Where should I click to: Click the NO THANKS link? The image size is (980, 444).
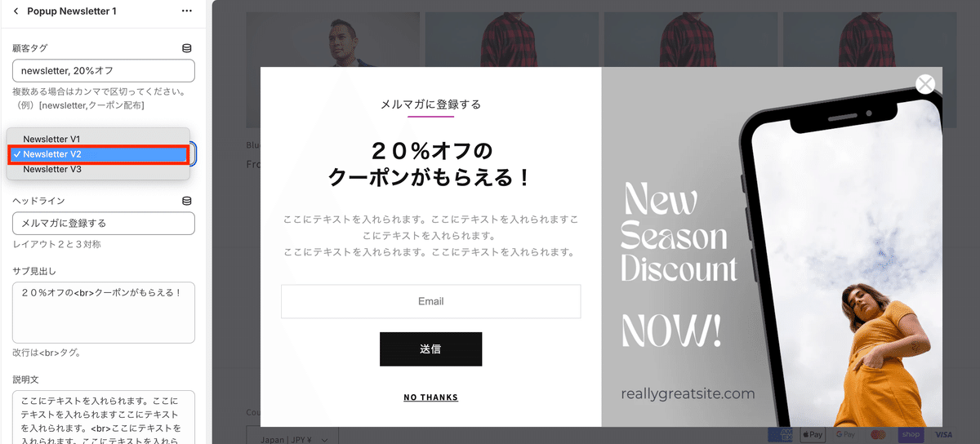pyautogui.click(x=430, y=397)
